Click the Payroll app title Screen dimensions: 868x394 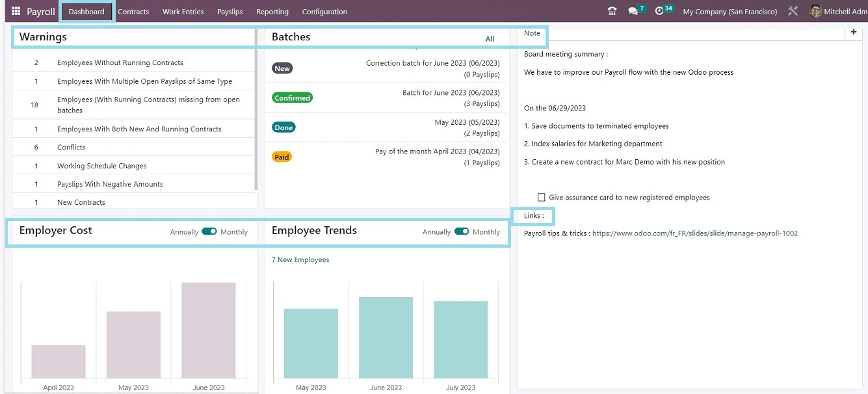(41, 12)
